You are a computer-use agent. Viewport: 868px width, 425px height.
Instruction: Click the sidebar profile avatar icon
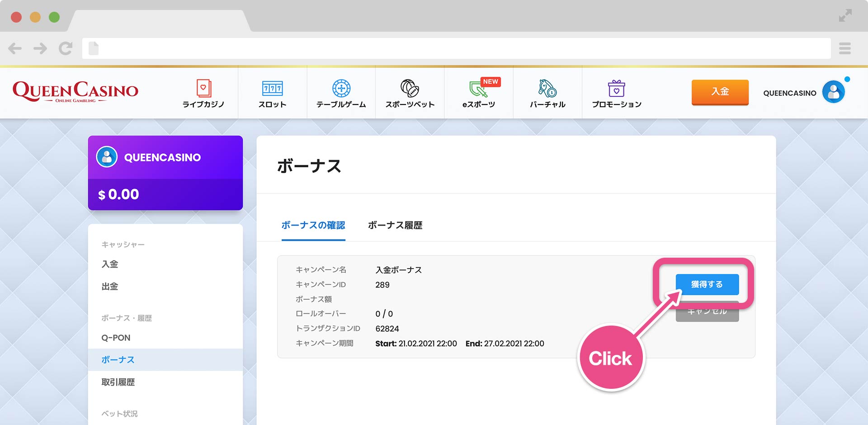pyautogui.click(x=107, y=157)
